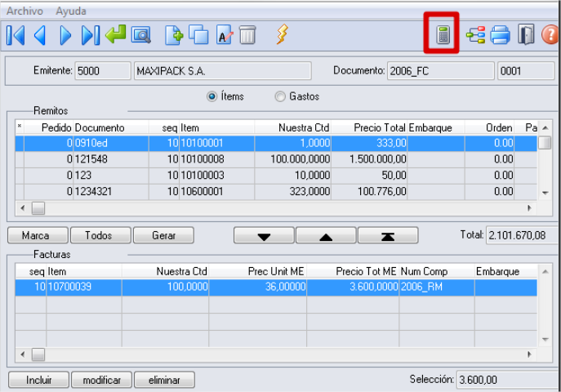Screen dimensions: 561x392
Task: Click the exit door icon
Action: (x=526, y=34)
